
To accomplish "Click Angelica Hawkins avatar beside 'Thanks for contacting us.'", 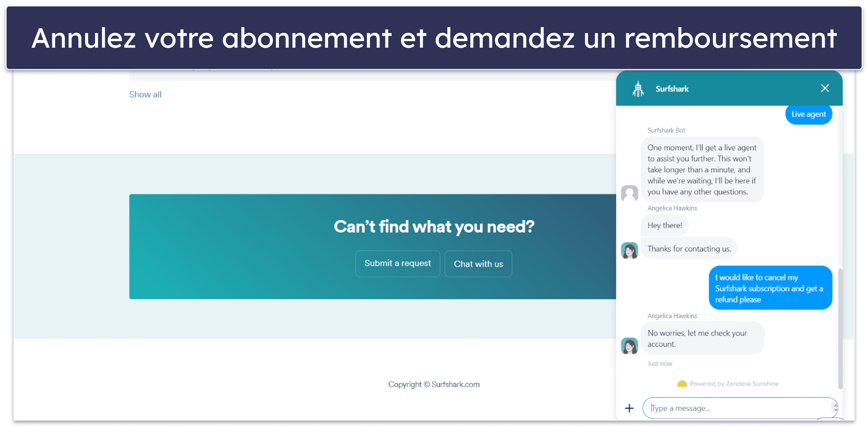I will pos(629,250).
